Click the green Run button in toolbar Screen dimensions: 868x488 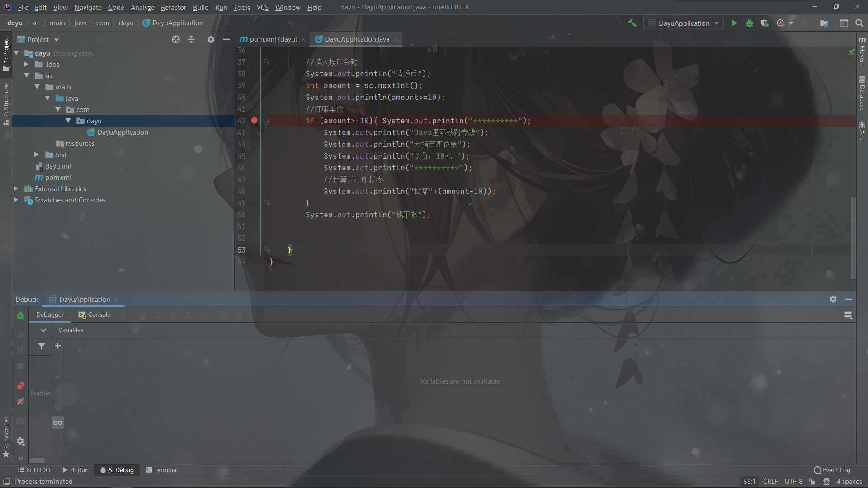coord(734,23)
